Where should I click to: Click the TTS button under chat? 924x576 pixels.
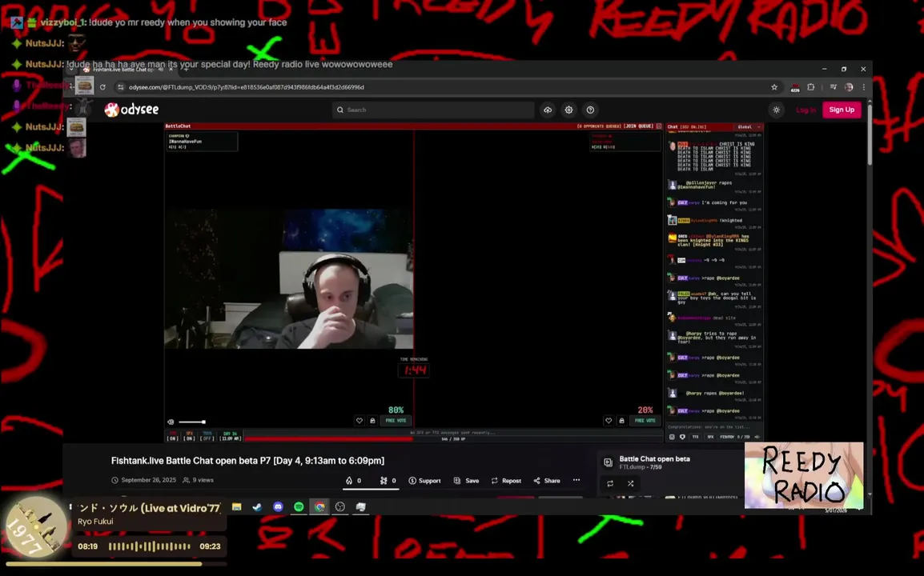(695, 437)
